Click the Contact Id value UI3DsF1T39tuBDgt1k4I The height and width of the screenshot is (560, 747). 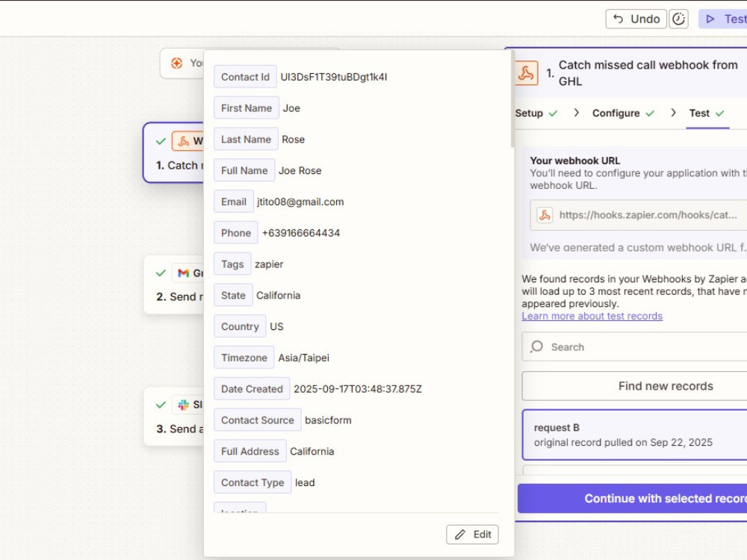click(333, 77)
